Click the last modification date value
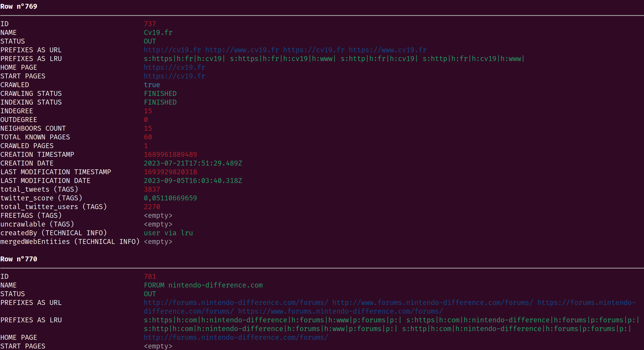 pyautogui.click(x=193, y=181)
